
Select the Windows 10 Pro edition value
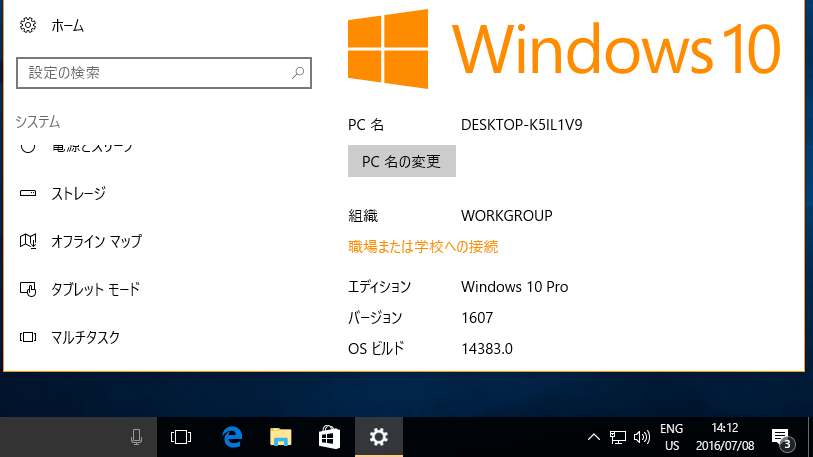pos(514,287)
